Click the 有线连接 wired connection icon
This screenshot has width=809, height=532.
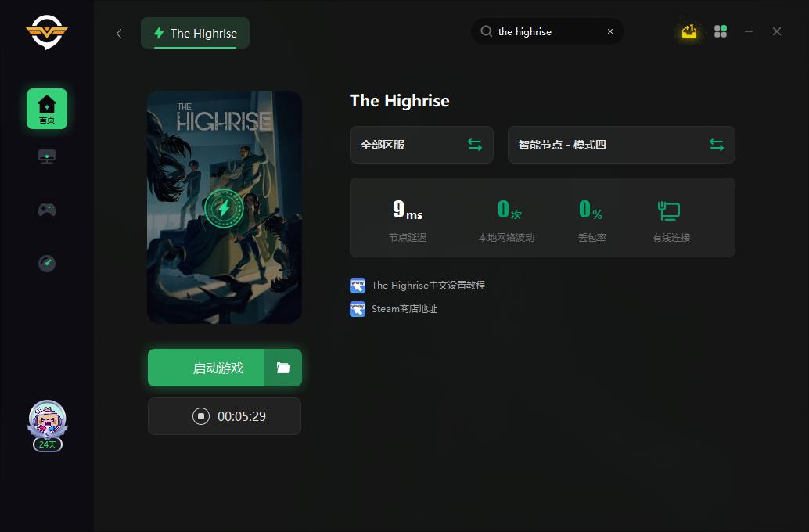[x=669, y=210]
